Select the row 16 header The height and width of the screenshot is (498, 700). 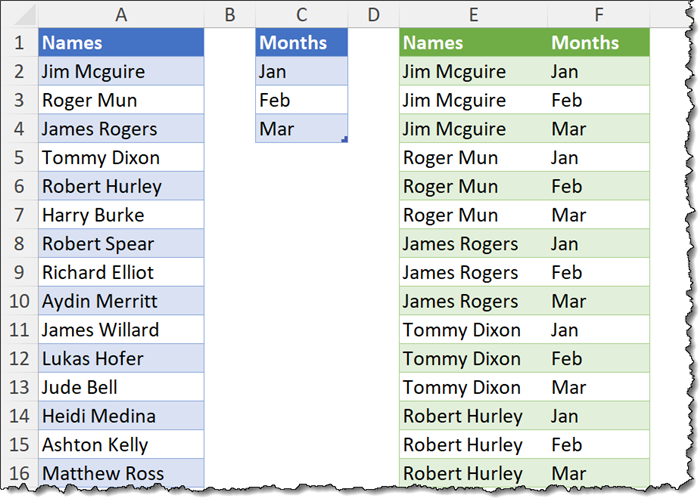click(x=18, y=473)
